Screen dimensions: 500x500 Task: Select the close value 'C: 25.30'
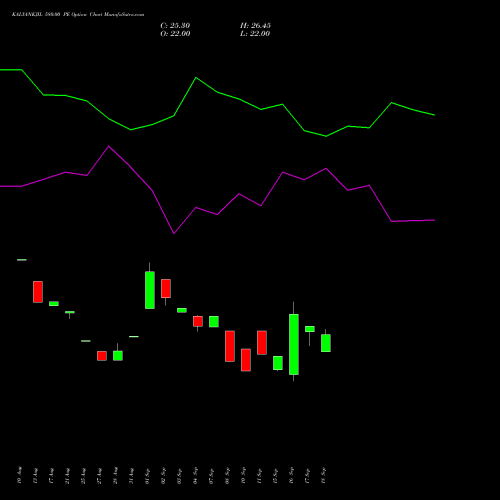pos(175,26)
